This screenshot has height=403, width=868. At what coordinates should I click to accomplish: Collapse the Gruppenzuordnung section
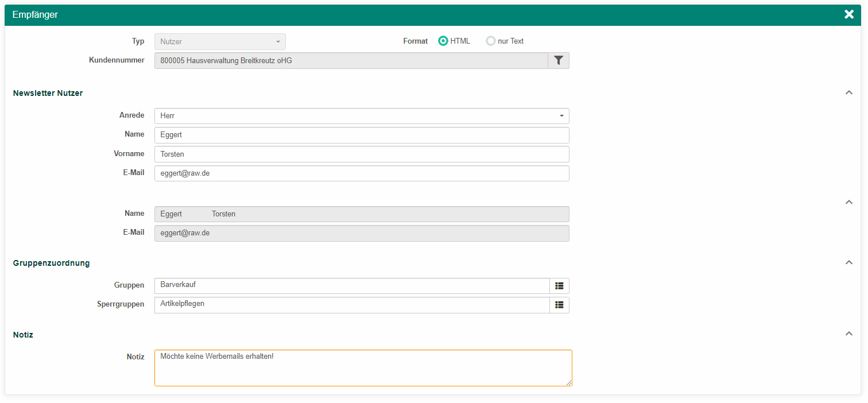tap(849, 263)
